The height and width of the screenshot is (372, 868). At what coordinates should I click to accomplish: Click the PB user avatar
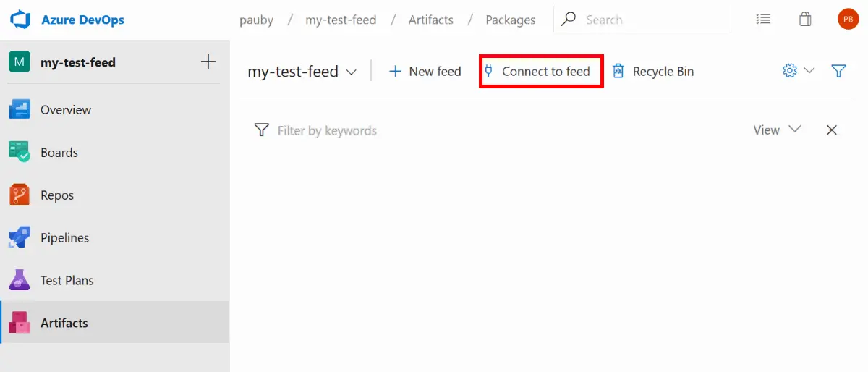click(848, 20)
